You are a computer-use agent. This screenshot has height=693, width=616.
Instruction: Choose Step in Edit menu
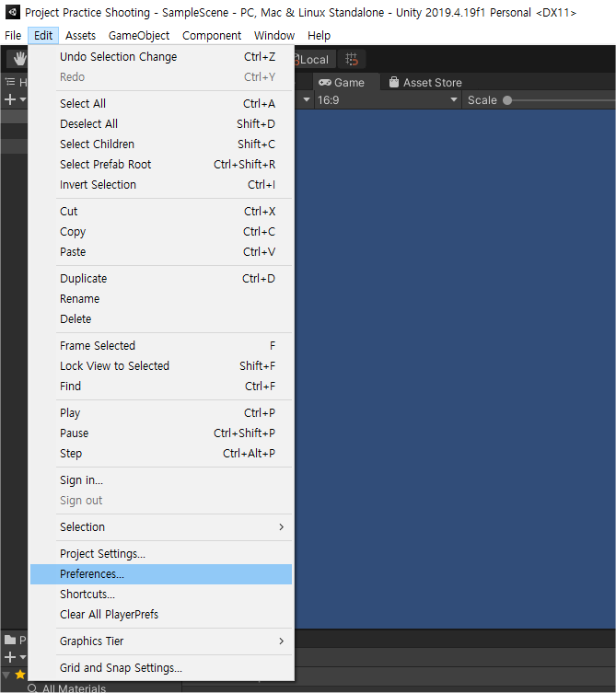(161, 454)
